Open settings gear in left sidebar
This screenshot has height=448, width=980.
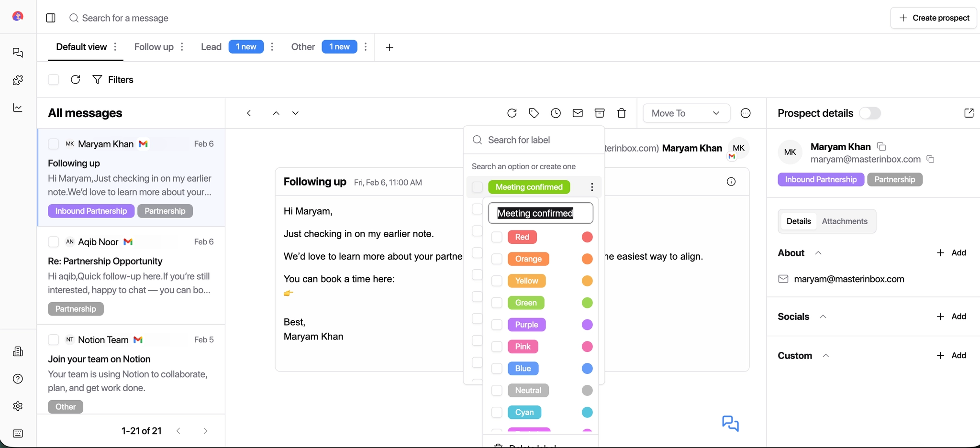pos(18,406)
